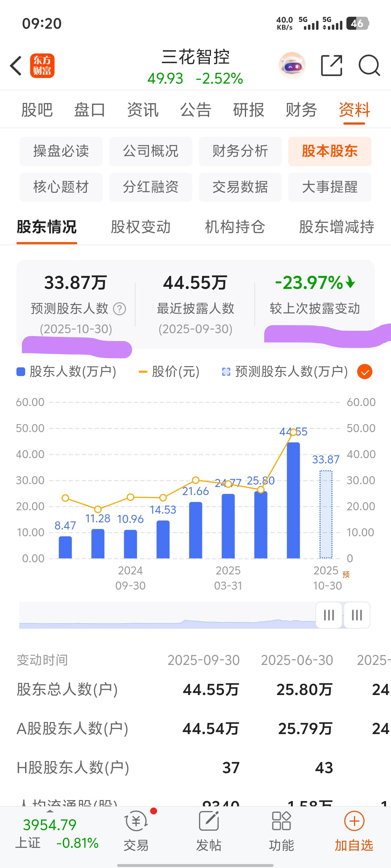Switch to 股吧 tab
391x868 pixels.
tap(37, 110)
